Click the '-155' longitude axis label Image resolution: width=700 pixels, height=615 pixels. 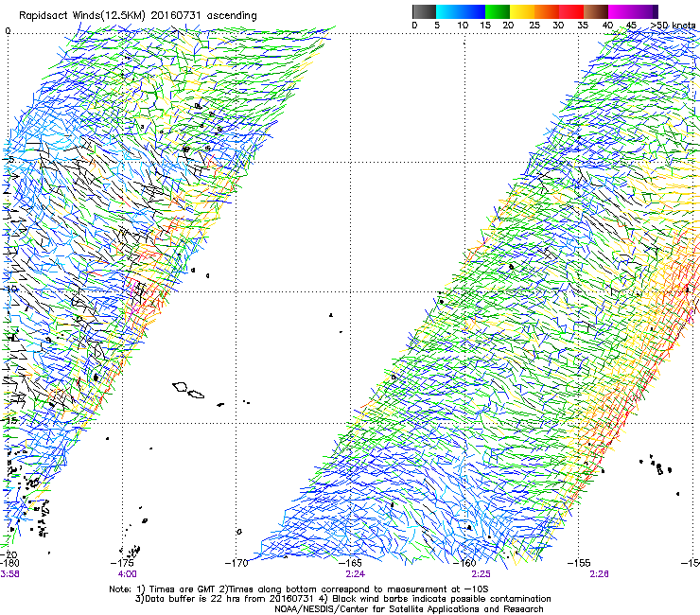(x=580, y=563)
